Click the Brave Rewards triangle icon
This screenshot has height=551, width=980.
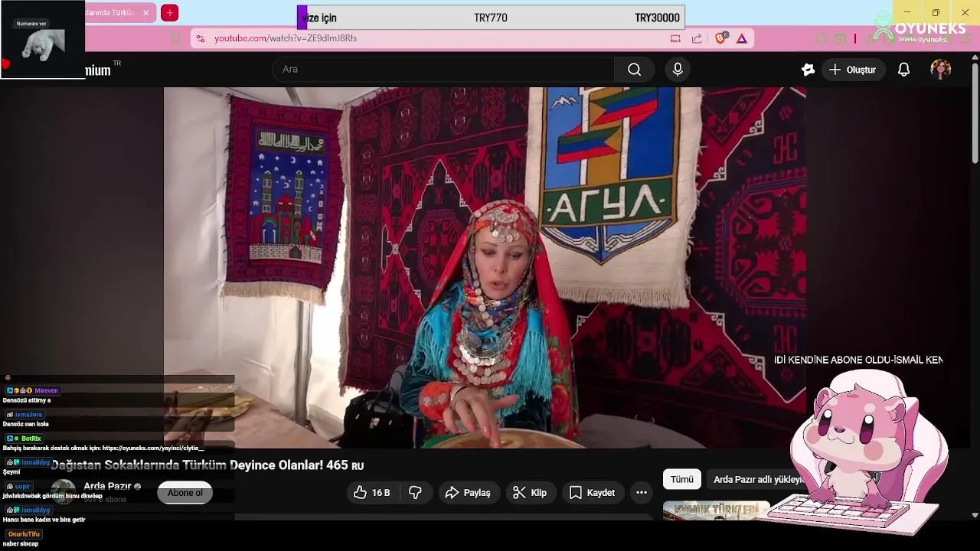742,38
